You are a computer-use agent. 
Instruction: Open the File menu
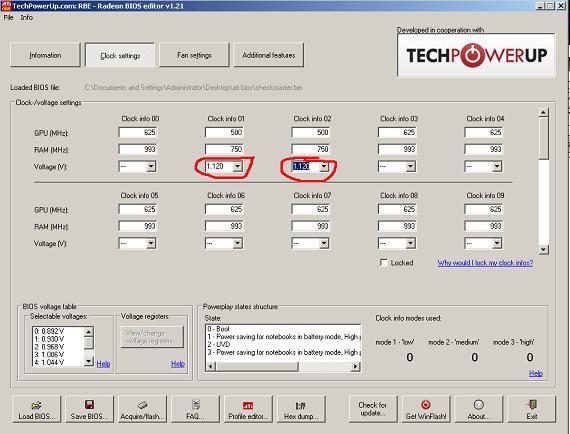(x=8, y=17)
